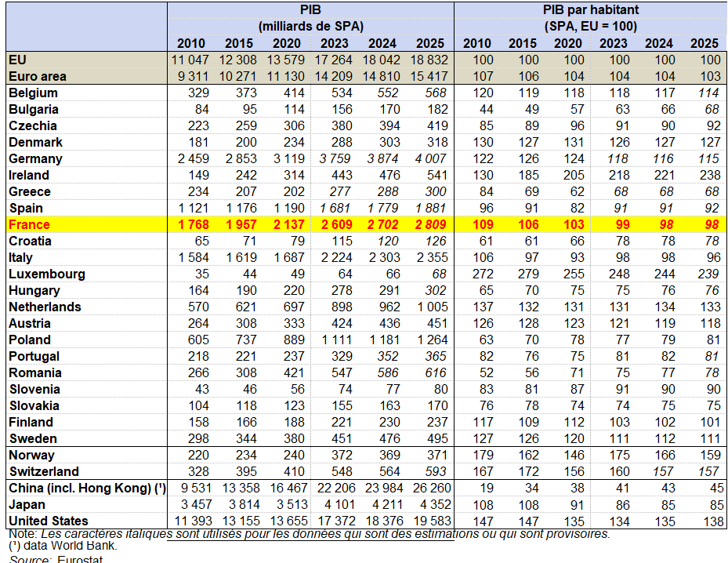This screenshot has width=728, height=563.
Task: Click the United States row label
Action: 49,521
